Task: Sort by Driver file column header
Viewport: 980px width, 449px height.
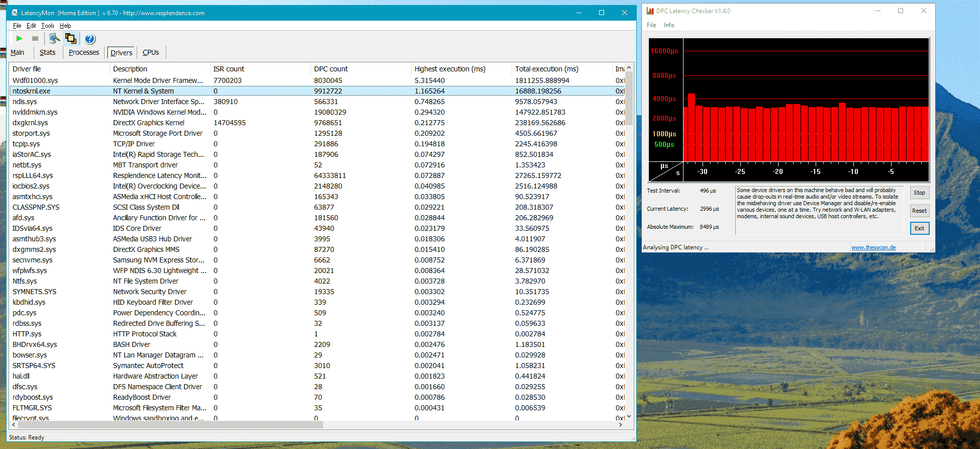Action: (x=59, y=69)
